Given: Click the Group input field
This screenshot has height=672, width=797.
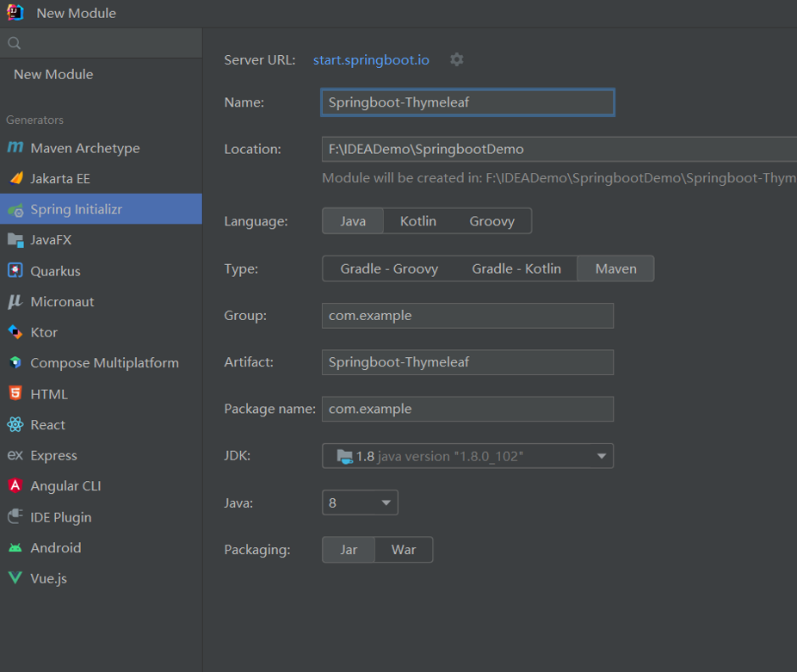Looking at the screenshot, I should (467, 316).
